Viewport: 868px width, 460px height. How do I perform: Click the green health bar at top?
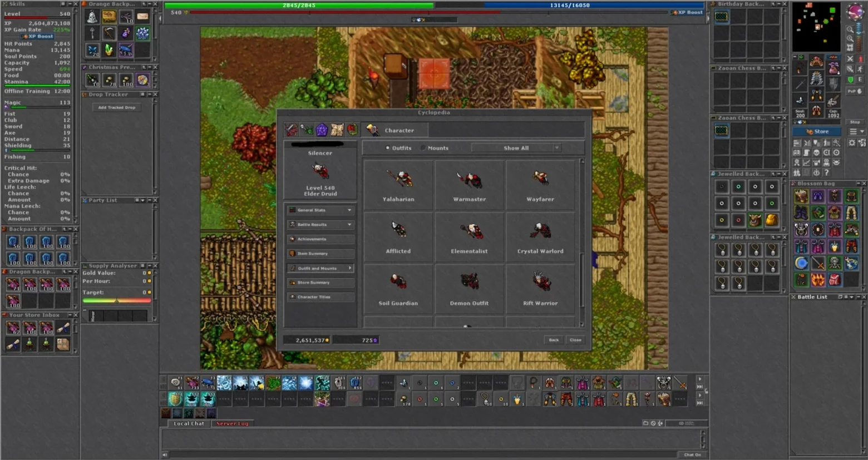299,5
